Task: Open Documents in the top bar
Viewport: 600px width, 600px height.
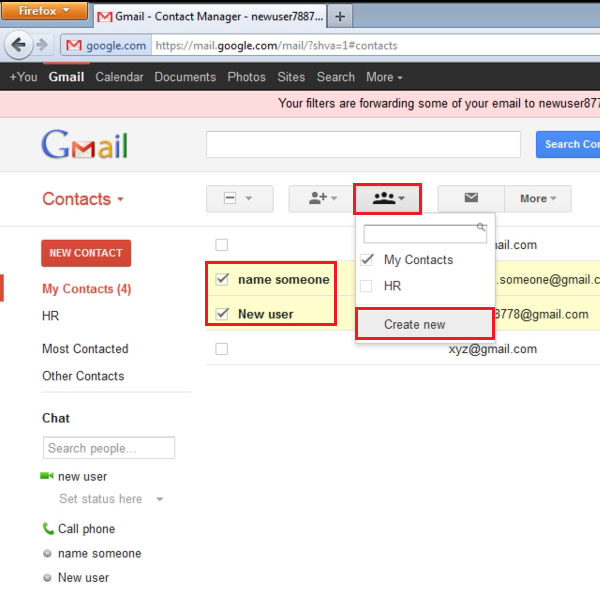Action: 185,77
